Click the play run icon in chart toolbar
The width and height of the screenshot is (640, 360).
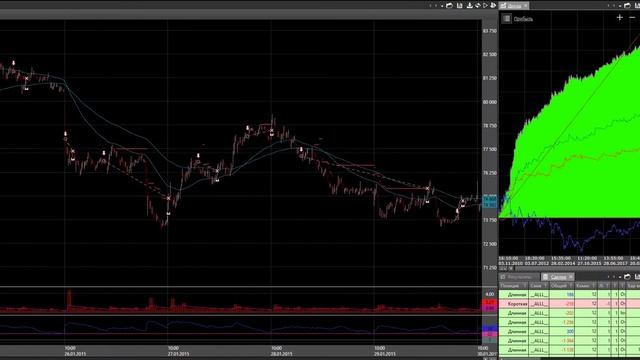coord(485,5)
